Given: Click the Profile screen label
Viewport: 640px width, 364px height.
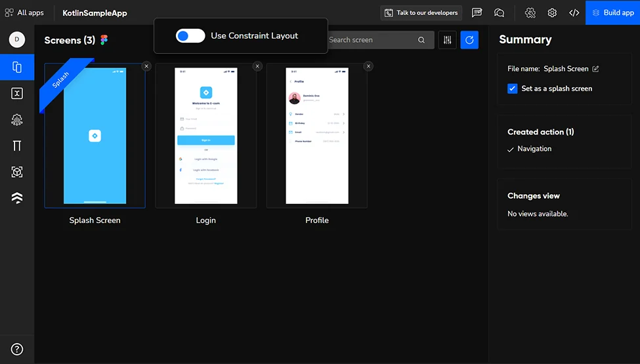Looking at the screenshot, I should (x=317, y=220).
